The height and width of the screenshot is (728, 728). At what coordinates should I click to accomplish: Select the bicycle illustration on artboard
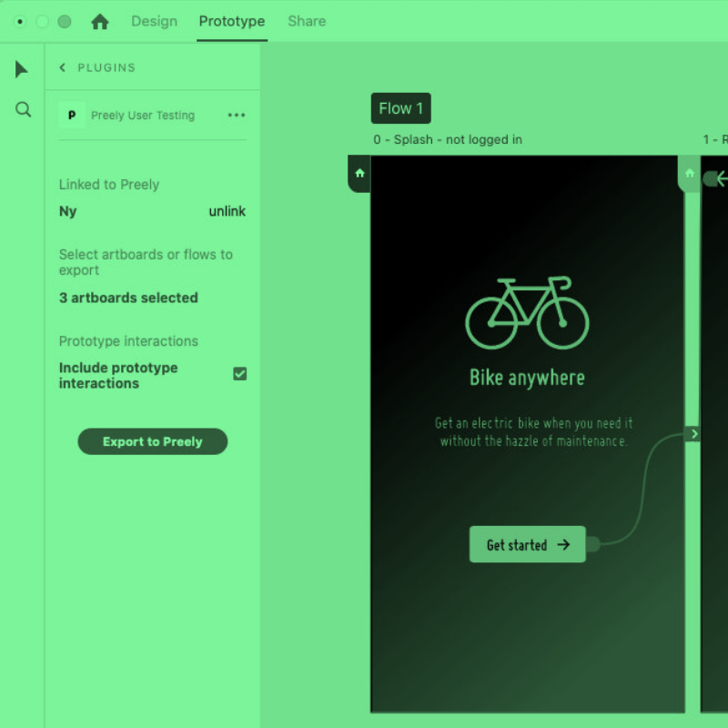pyautogui.click(x=527, y=312)
